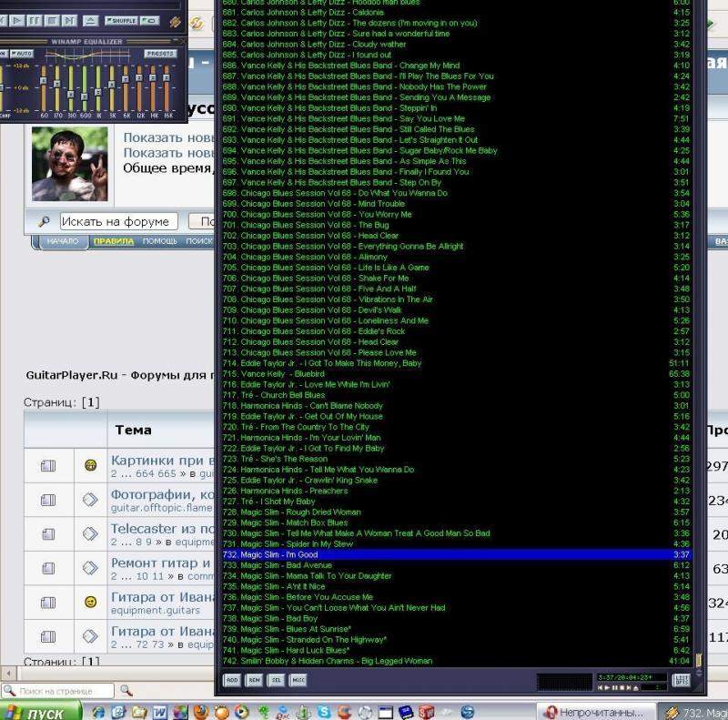Launch Word from quick launch
The image size is (728, 720).
point(159,712)
